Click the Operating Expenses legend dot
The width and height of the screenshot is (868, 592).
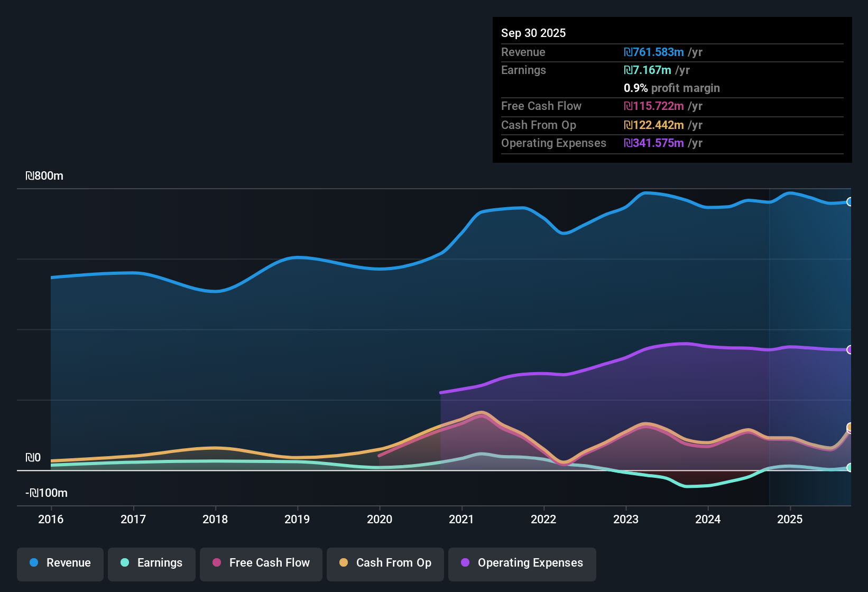tap(466, 563)
